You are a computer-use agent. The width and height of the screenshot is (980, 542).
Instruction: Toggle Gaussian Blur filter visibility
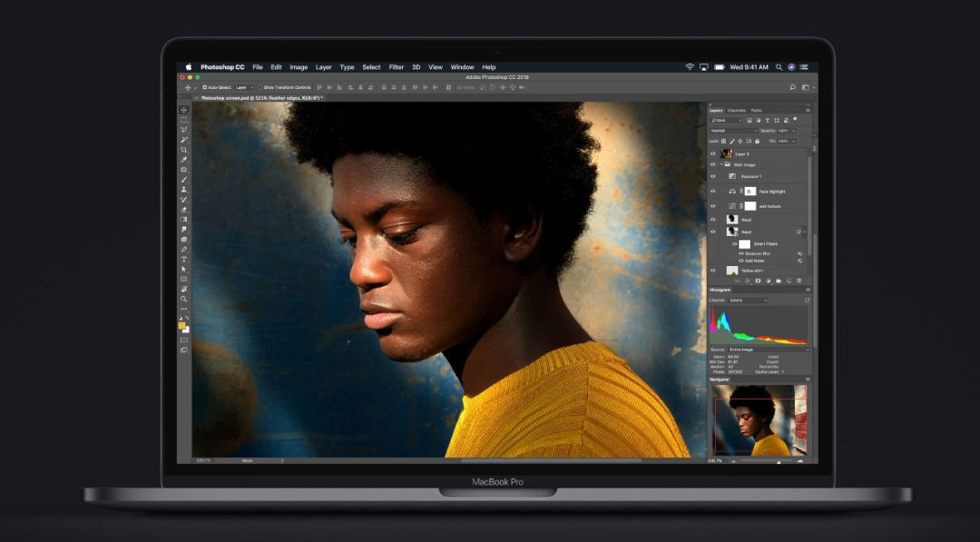(x=740, y=254)
